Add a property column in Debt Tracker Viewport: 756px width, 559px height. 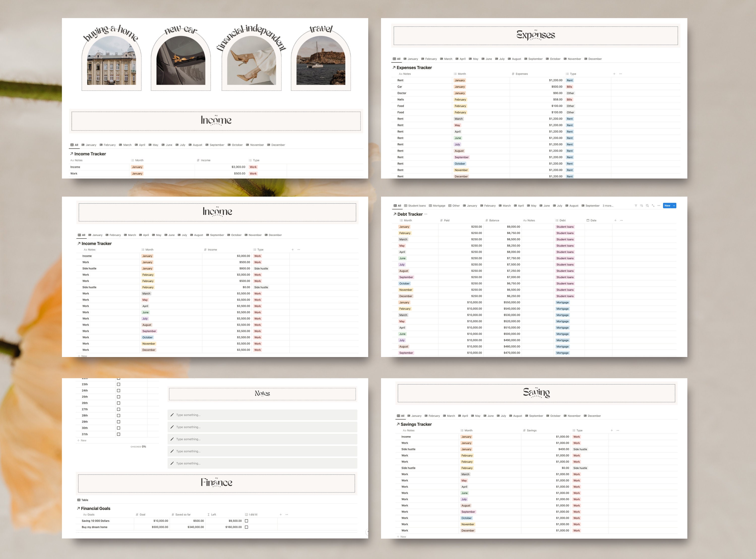pos(615,220)
